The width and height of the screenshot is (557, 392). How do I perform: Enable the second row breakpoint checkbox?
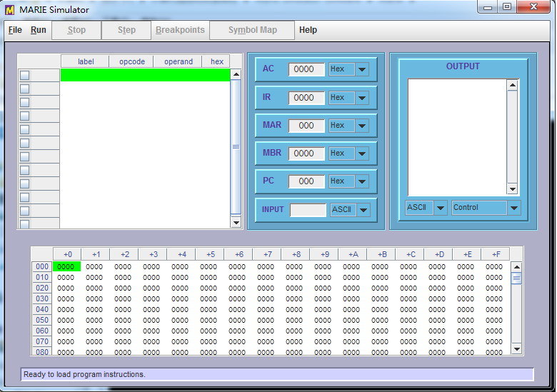(24, 89)
